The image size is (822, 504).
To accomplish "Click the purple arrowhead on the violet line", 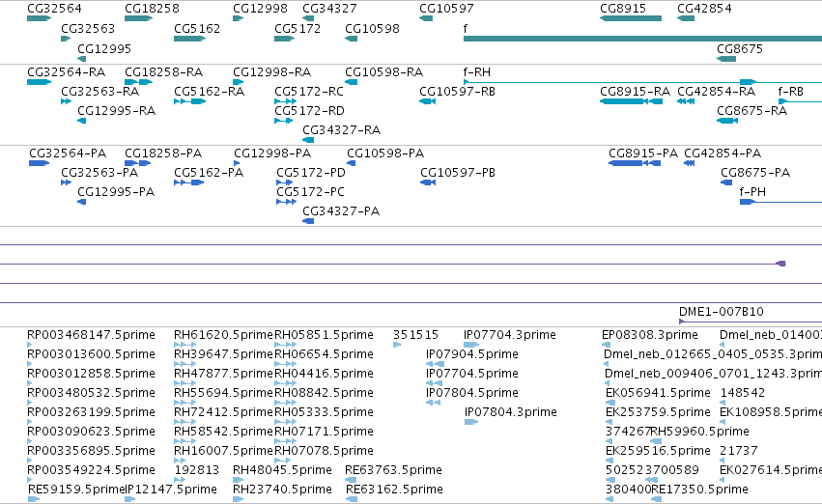I will [781, 264].
